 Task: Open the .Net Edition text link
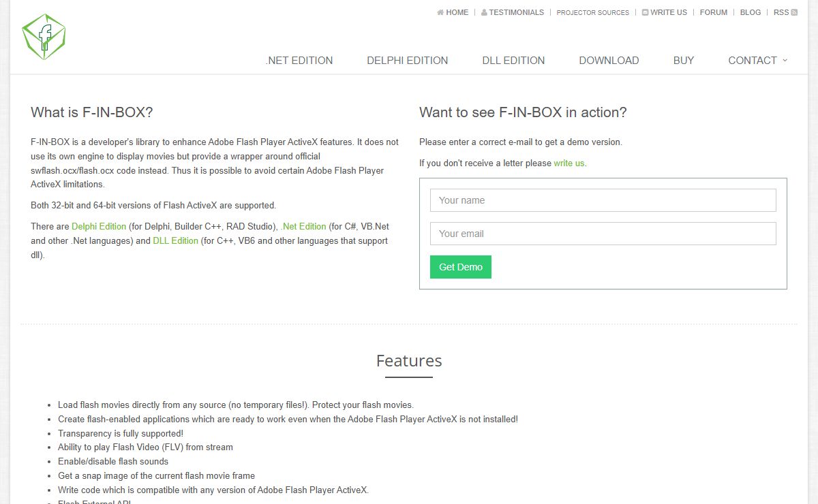tap(303, 227)
